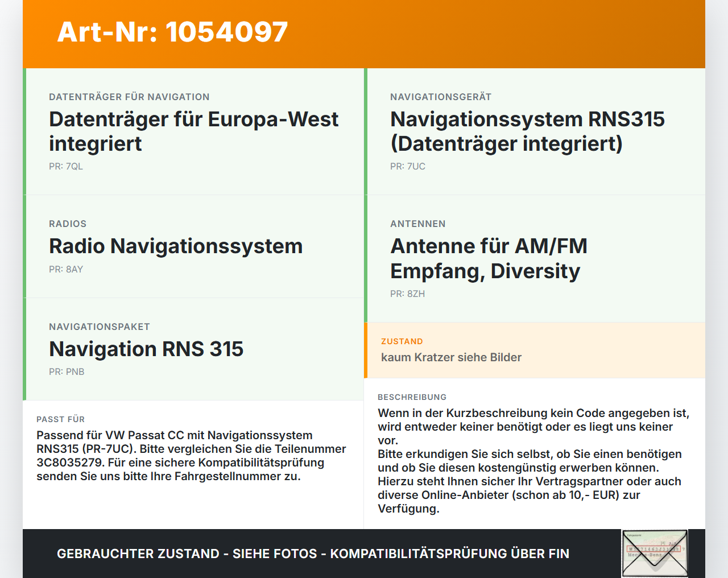
Task: Click the Art-Nr 1054097 header title
Action: [172, 32]
